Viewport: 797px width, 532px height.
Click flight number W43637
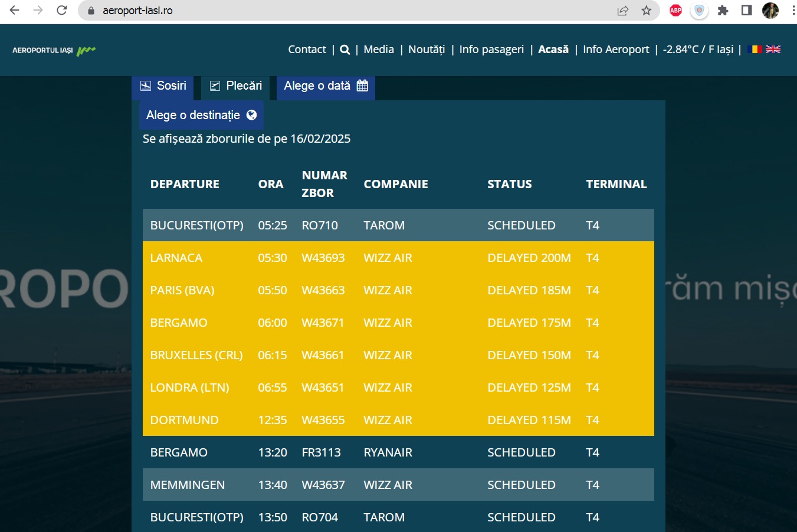[323, 485]
